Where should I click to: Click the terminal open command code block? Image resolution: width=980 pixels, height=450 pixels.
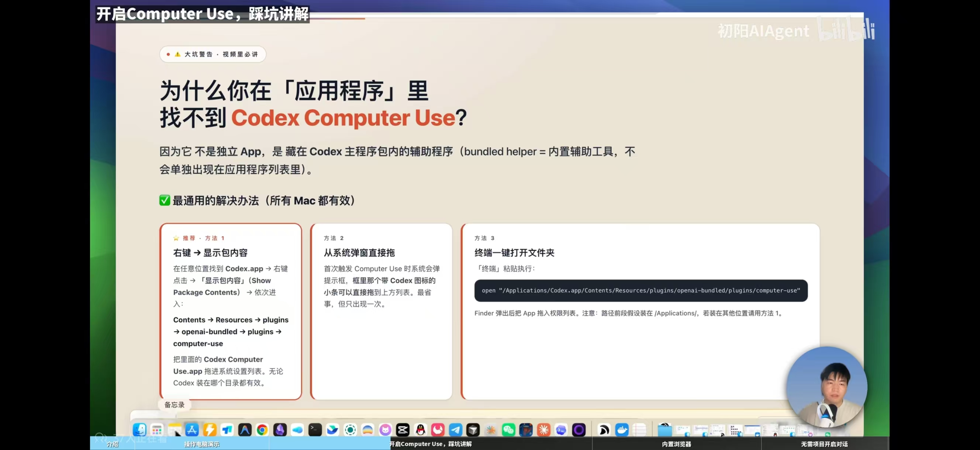(x=641, y=291)
